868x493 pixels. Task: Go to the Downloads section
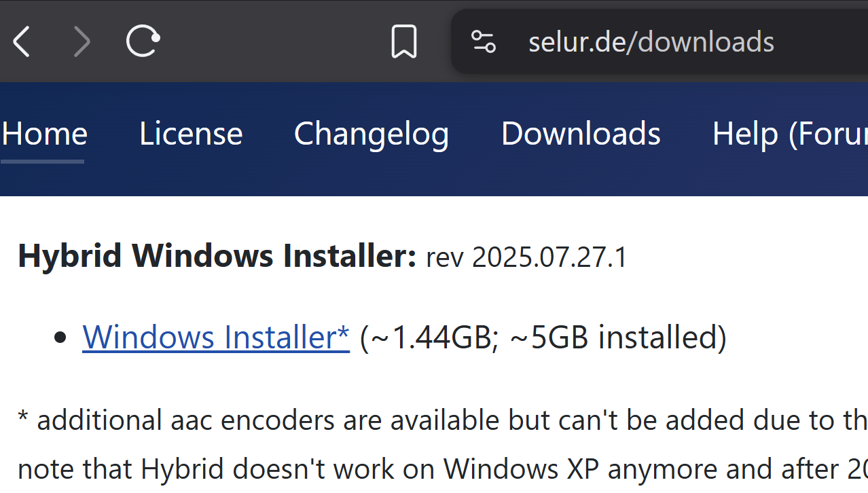click(x=581, y=133)
